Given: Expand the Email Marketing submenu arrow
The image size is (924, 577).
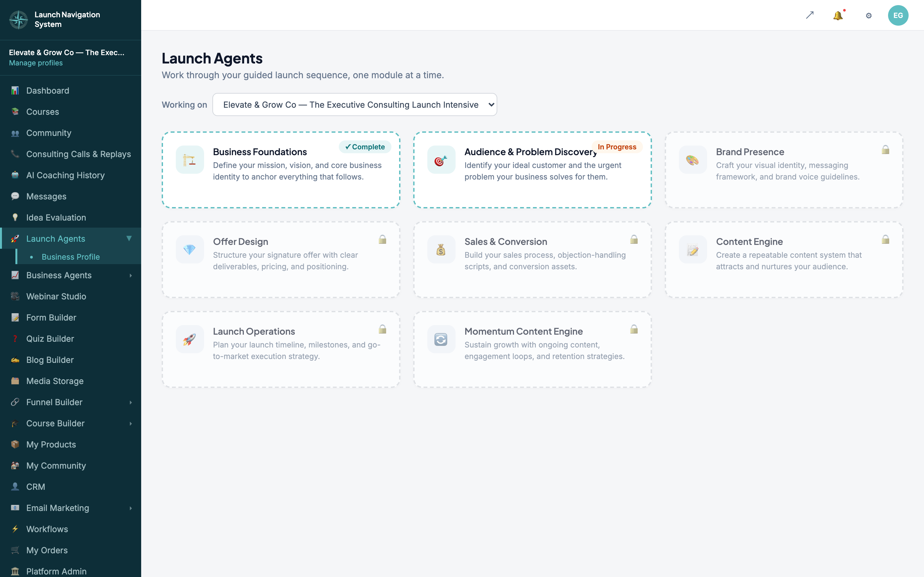Looking at the screenshot, I should 131,508.
